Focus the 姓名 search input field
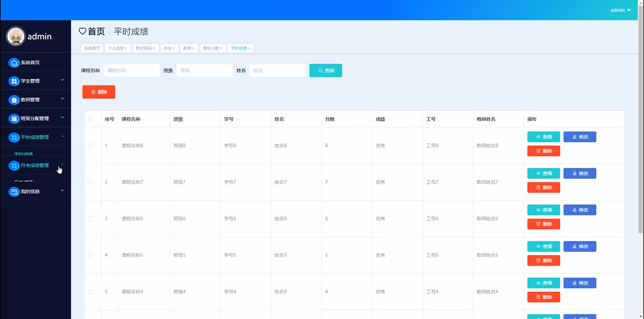The height and width of the screenshot is (319, 644). click(278, 71)
